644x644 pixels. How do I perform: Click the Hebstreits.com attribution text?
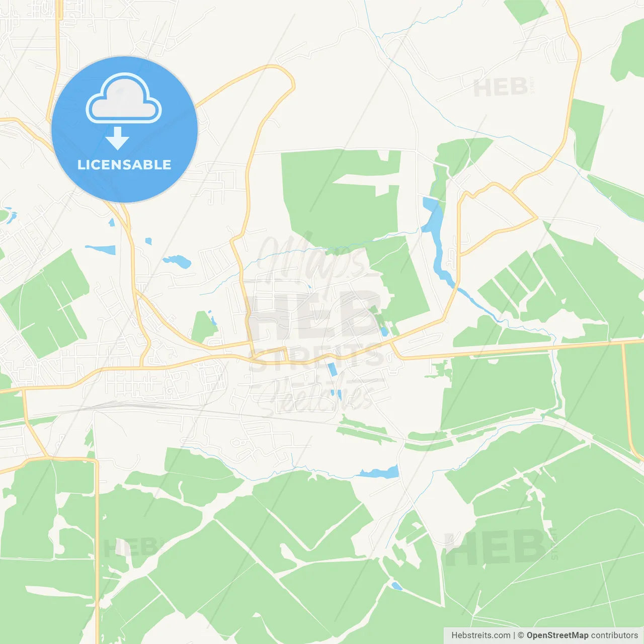click(480, 635)
